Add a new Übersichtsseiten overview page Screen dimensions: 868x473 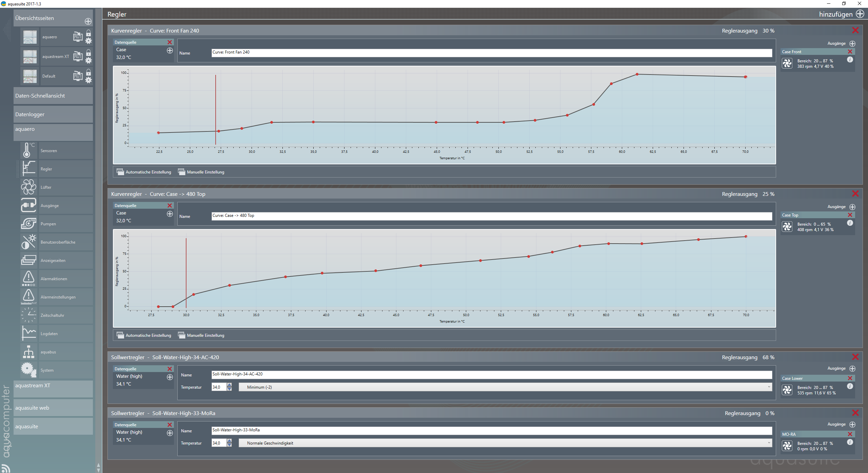88,21
